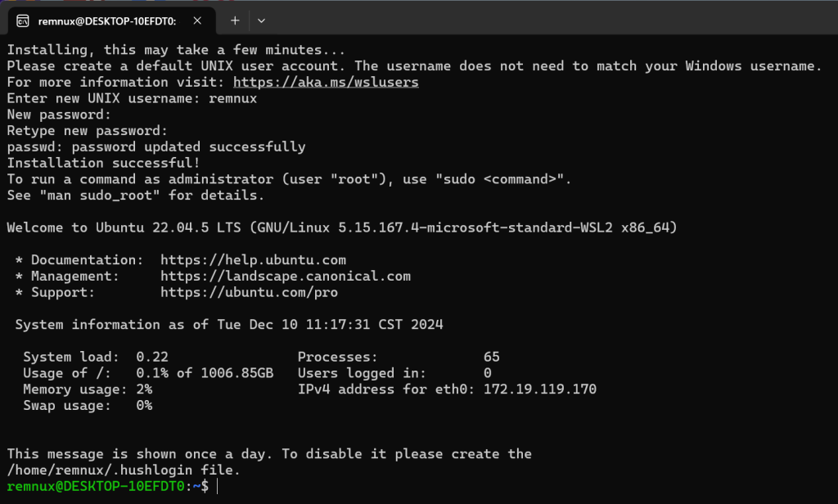Click the entered UNIX username remnux

(232, 98)
